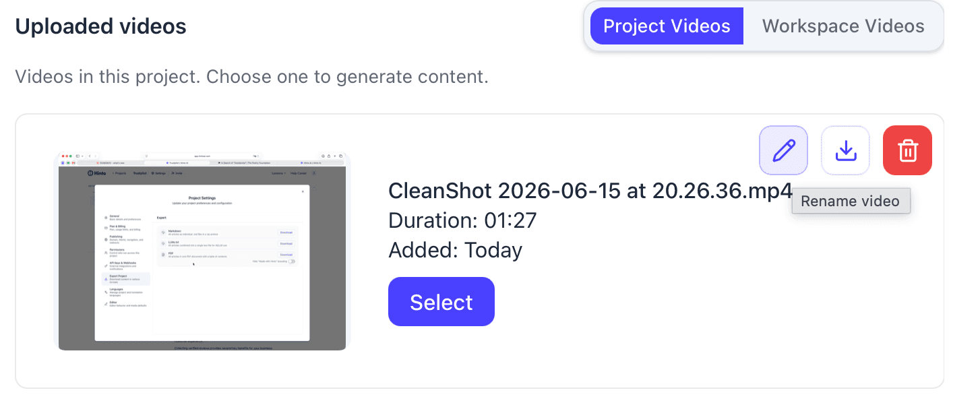
Task: Click the pencil icon to rename video
Action: click(x=783, y=150)
